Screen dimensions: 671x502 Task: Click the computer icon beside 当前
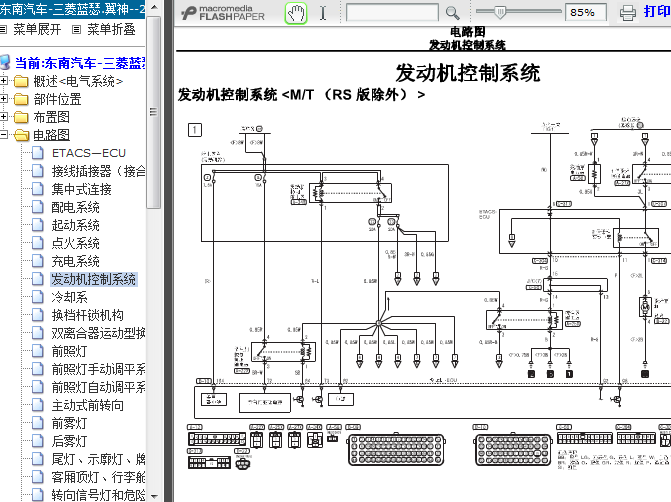pyautogui.click(x=5, y=62)
